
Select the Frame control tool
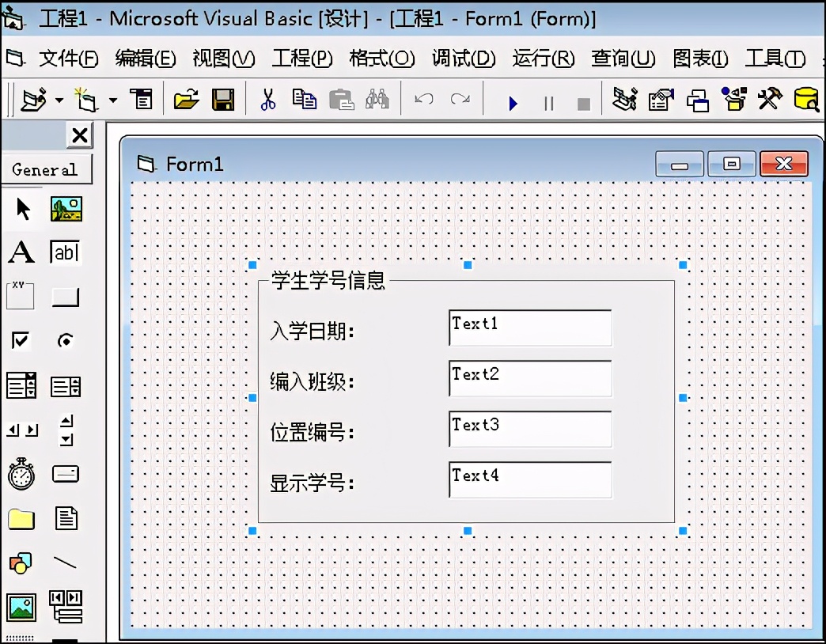[x=21, y=295]
